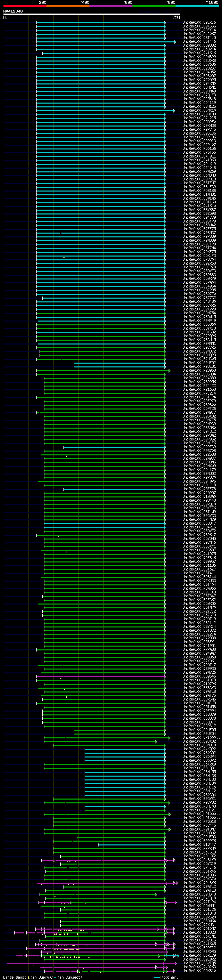Screen dimensions: 222x980
Task: Select UniRef100_C5XS10 label
Action: (199, 971)
